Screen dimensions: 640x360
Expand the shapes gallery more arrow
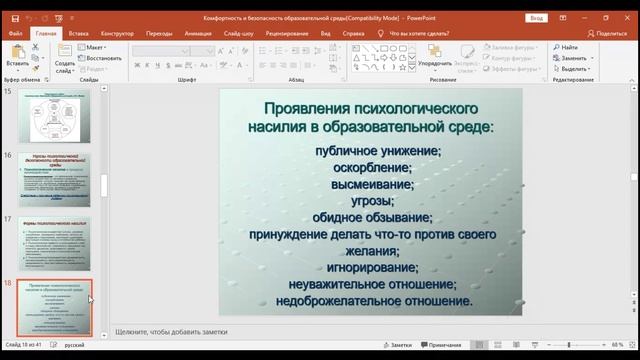coord(412,68)
